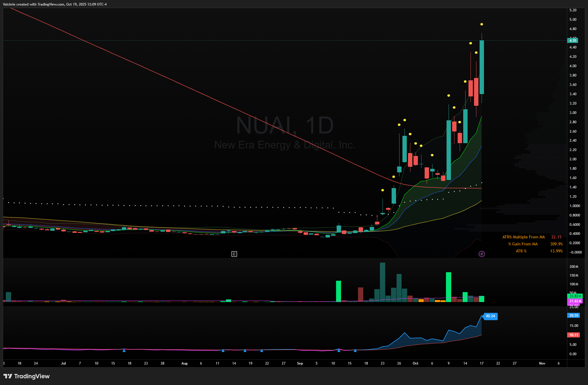This screenshot has height=385, width=588.
Task: Click the green 4.55 current price label
Action: (573, 41)
